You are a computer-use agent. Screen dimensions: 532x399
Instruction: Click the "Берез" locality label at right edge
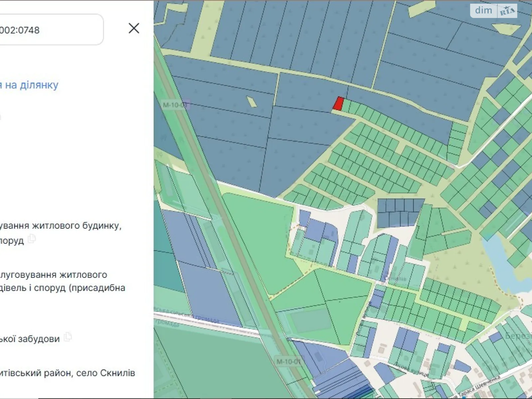518,336
